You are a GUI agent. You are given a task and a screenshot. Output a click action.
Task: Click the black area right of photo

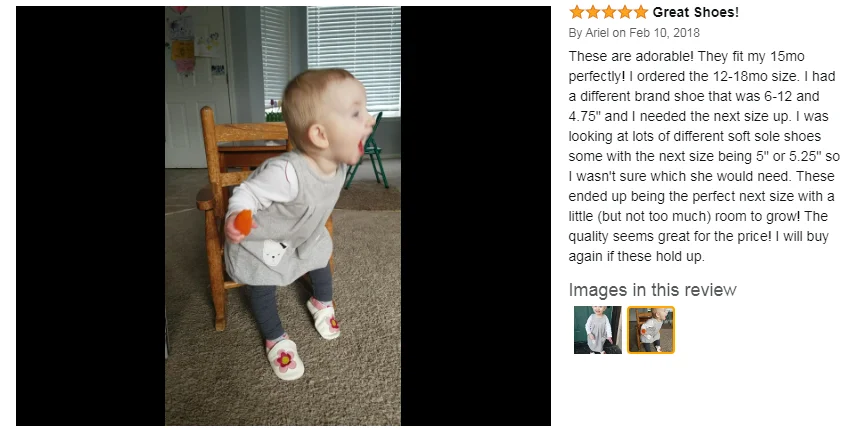pos(476,216)
